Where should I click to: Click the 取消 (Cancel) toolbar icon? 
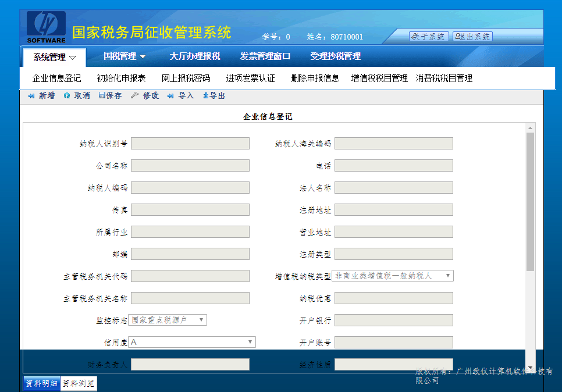tap(67, 96)
